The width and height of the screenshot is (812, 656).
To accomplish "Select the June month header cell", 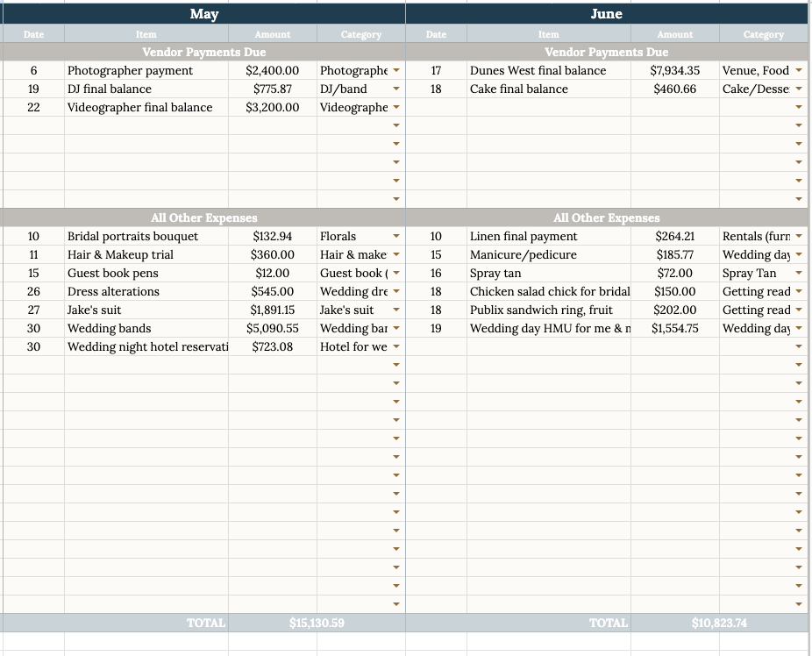I will [607, 14].
